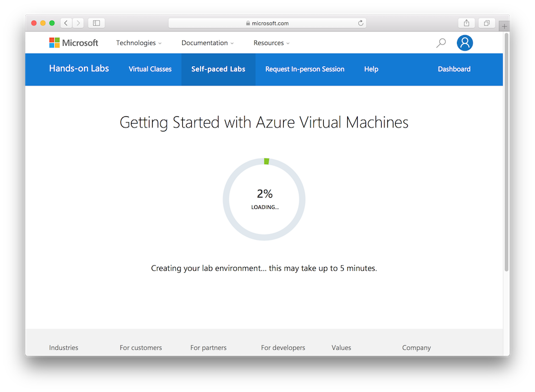Add a new tab with plus button

click(504, 26)
